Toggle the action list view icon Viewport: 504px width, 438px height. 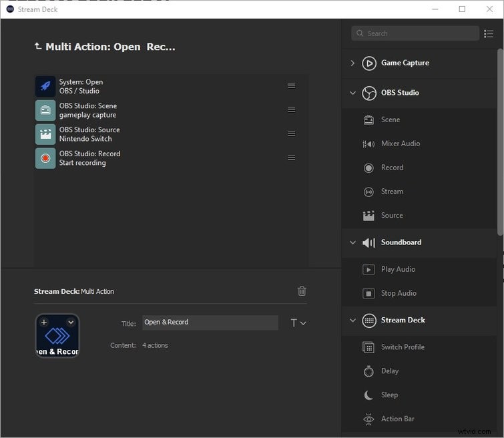click(489, 33)
